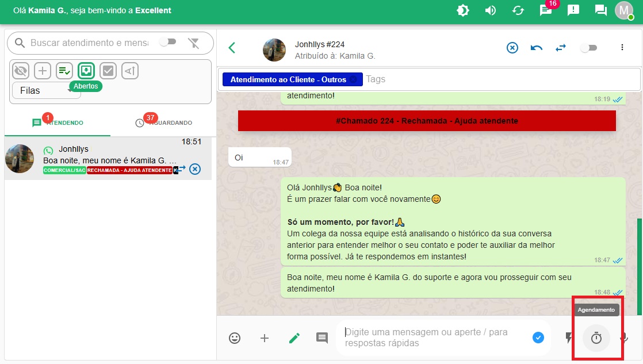Open the user avatar menu 'M'
The height and width of the screenshot is (364, 643).
[x=624, y=10]
